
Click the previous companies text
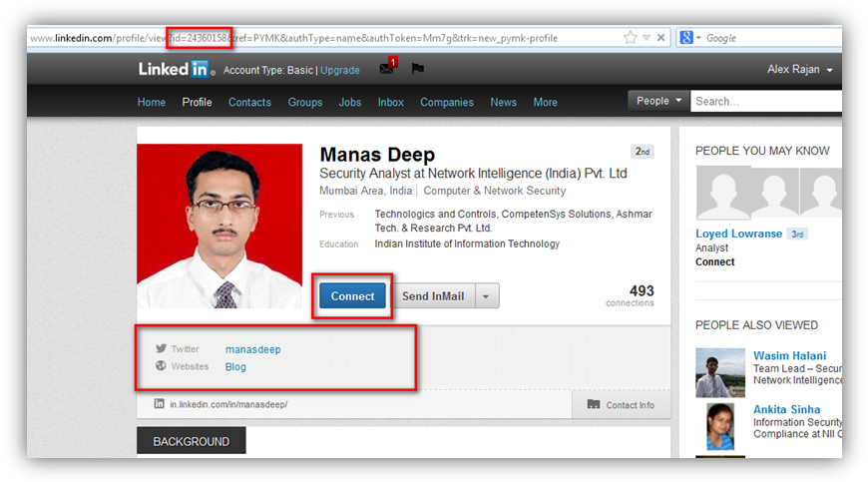click(x=513, y=221)
